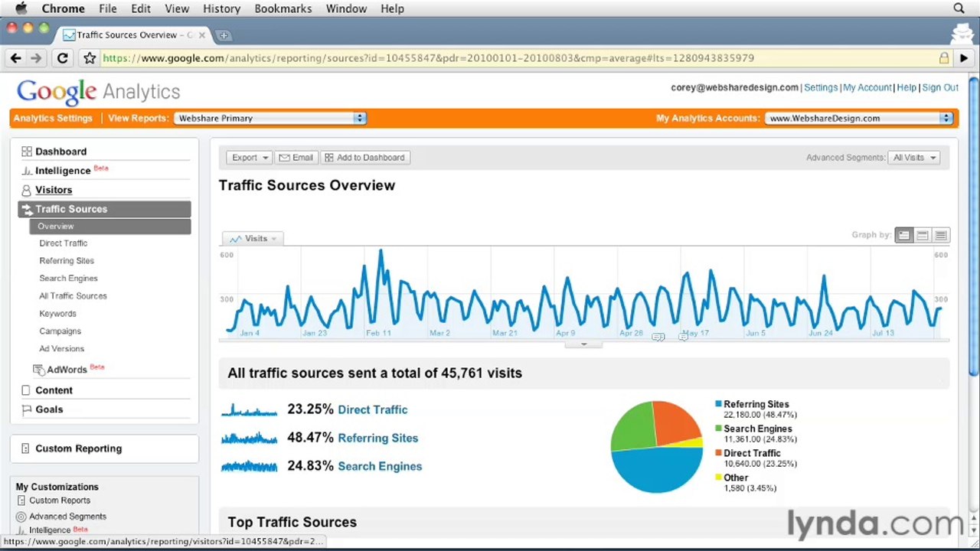Viewport: 980px width, 551px height.
Task: Open the Bookmarks menu
Action: click(283, 8)
